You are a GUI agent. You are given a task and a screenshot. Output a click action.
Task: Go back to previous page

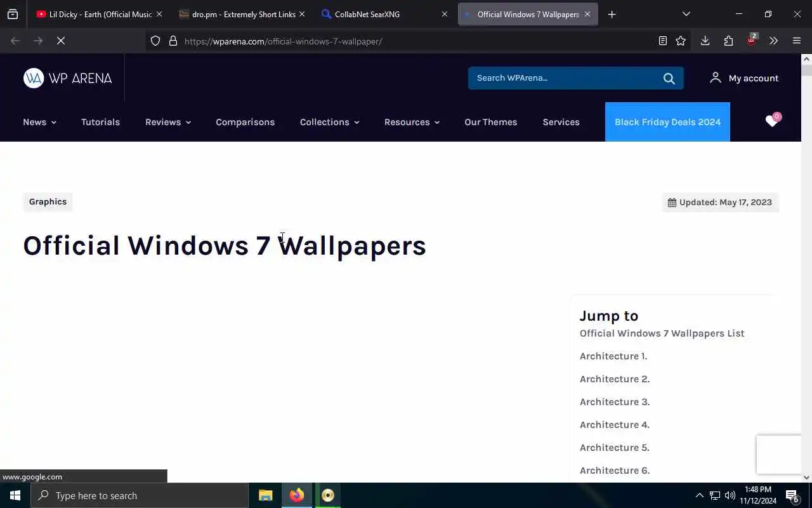pyautogui.click(x=15, y=41)
